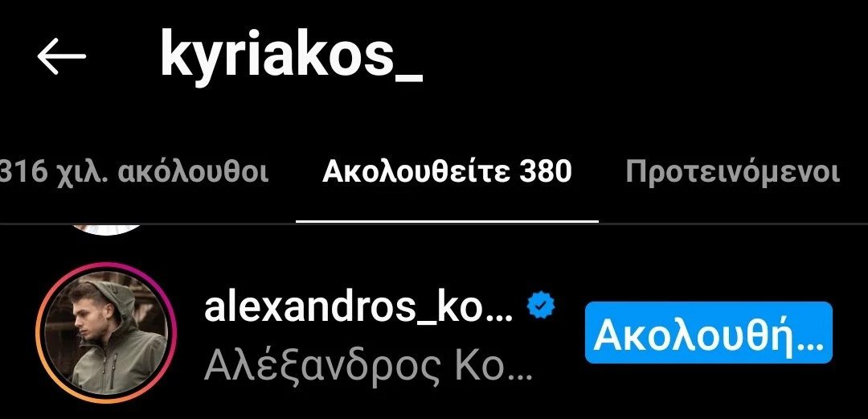
Task: Open the Προτεινόμενοι tab
Action: (x=733, y=172)
